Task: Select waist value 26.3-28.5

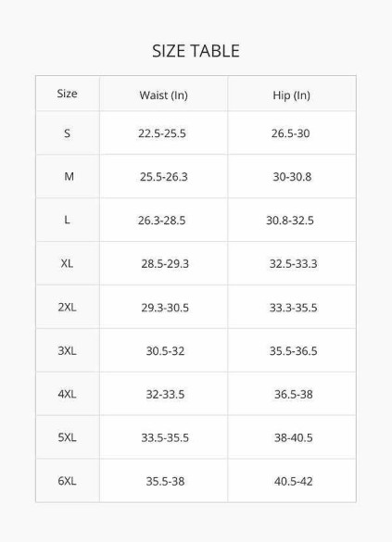Action: coord(162,221)
